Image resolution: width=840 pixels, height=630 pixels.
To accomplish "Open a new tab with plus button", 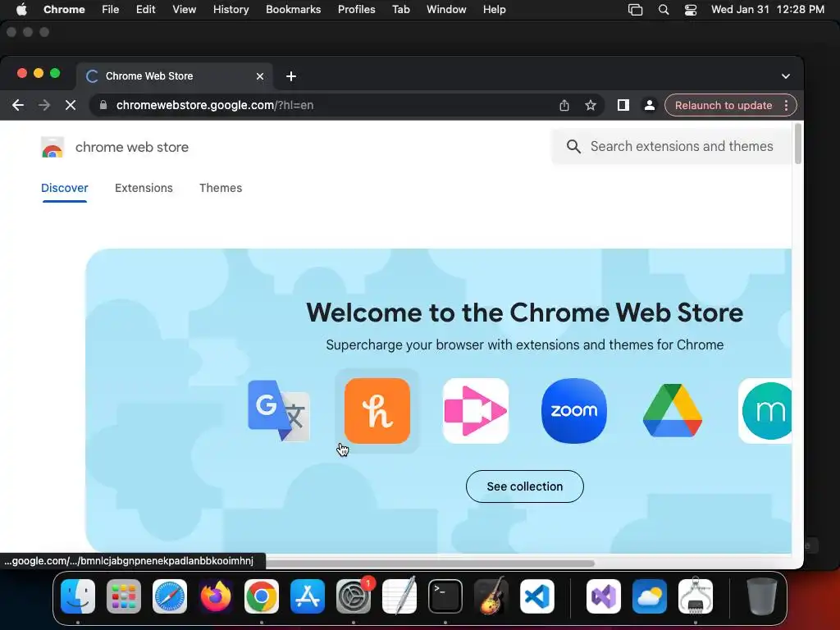I will tap(291, 76).
